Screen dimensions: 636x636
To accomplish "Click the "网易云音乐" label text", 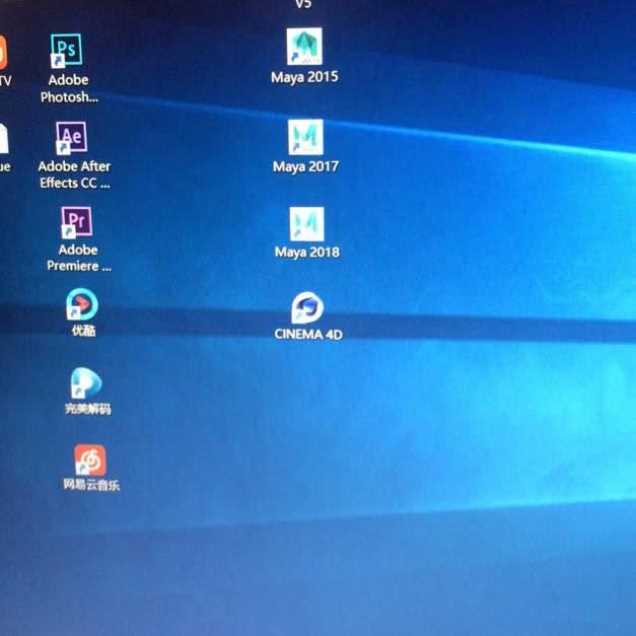I will coord(91,485).
